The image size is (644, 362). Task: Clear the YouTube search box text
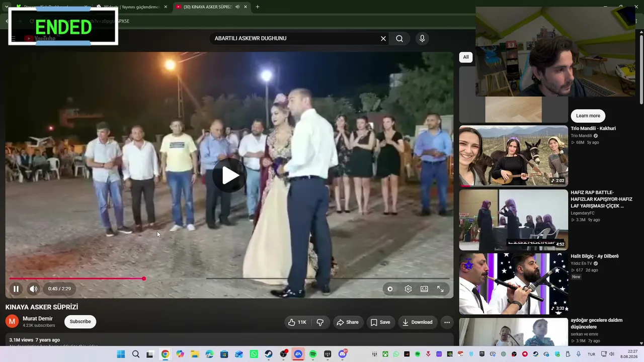coord(383,39)
